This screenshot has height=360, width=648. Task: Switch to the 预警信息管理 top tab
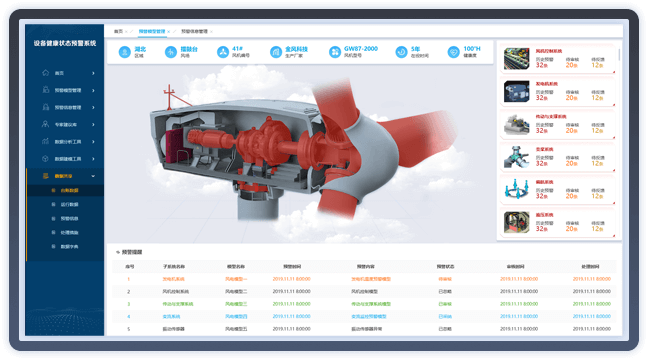pos(194,31)
